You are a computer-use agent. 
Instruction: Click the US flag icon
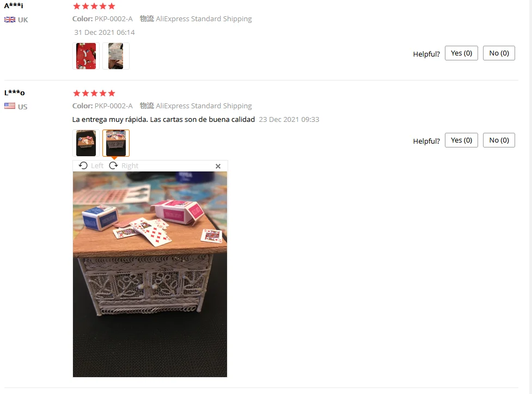pyautogui.click(x=9, y=106)
